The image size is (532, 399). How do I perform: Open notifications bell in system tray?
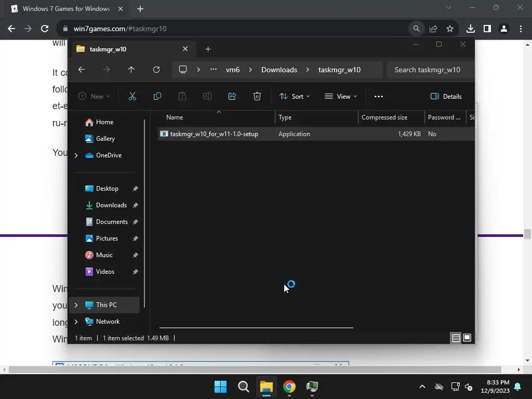point(518,387)
